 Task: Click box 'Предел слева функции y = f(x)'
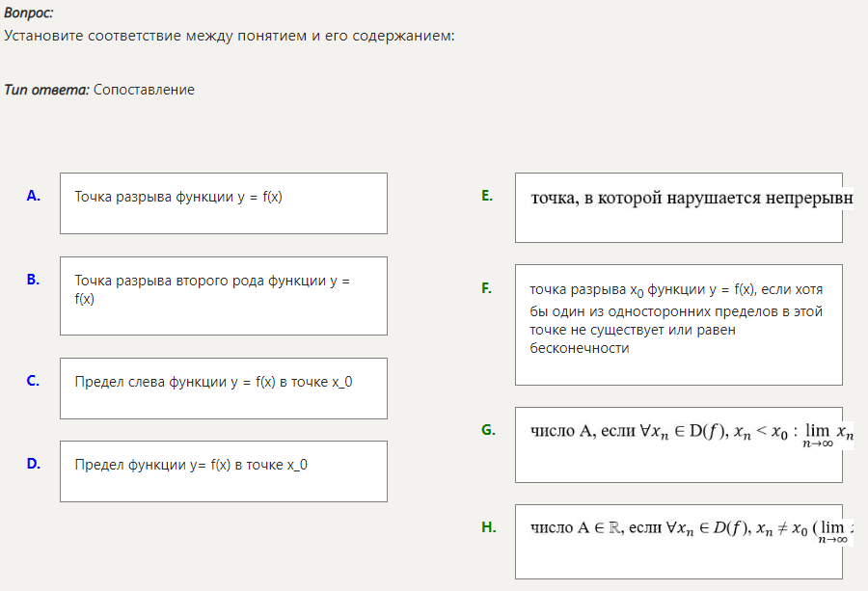coord(223,388)
